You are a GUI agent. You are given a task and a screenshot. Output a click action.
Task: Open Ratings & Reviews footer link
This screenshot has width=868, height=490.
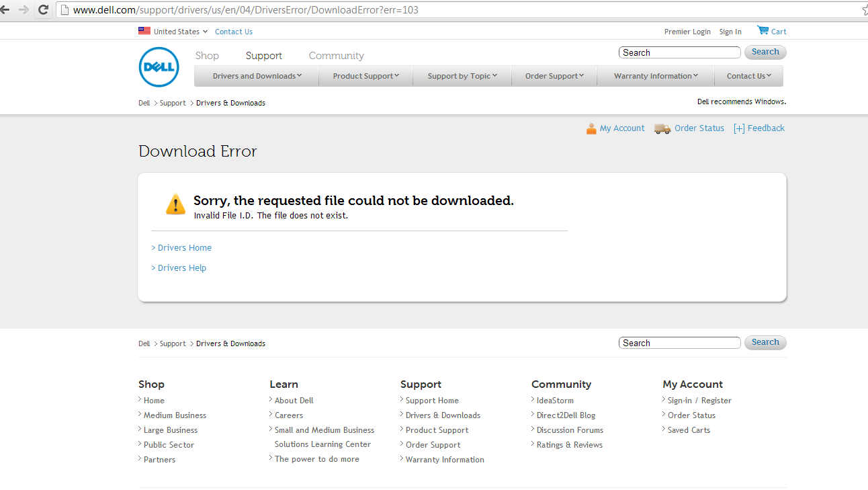(569, 445)
